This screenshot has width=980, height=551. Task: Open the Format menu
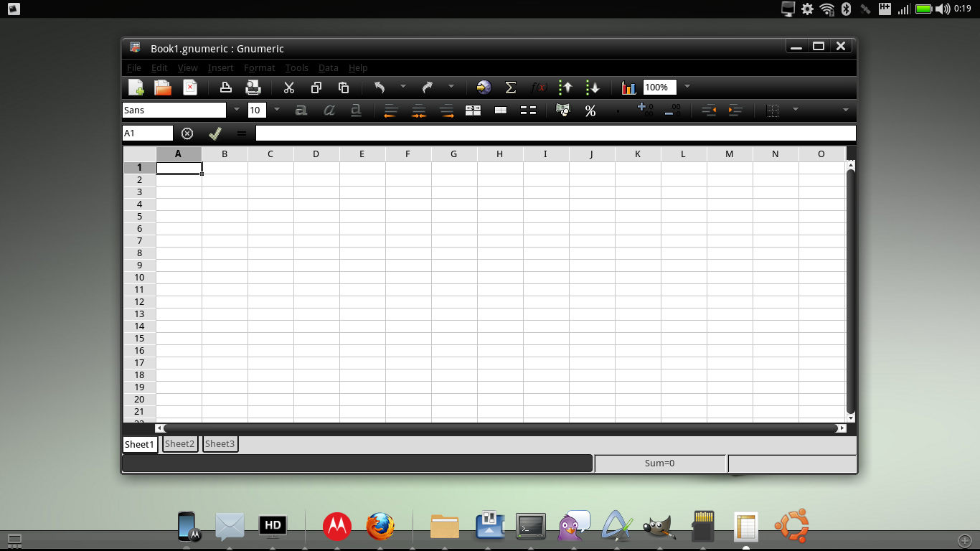click(x=259, y=67)
